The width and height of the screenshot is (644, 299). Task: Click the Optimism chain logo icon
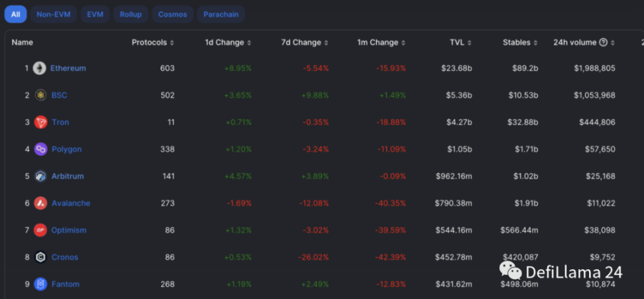(40, 230)
